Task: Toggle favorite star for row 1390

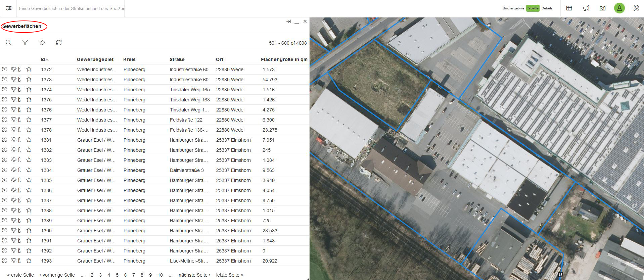Action: pos(29,231)
